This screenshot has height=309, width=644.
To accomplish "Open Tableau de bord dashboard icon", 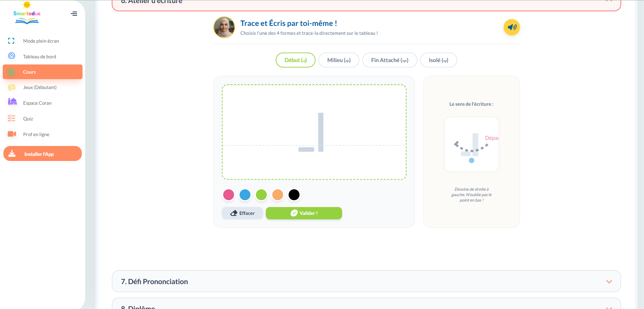I will (x=12, y=56).
